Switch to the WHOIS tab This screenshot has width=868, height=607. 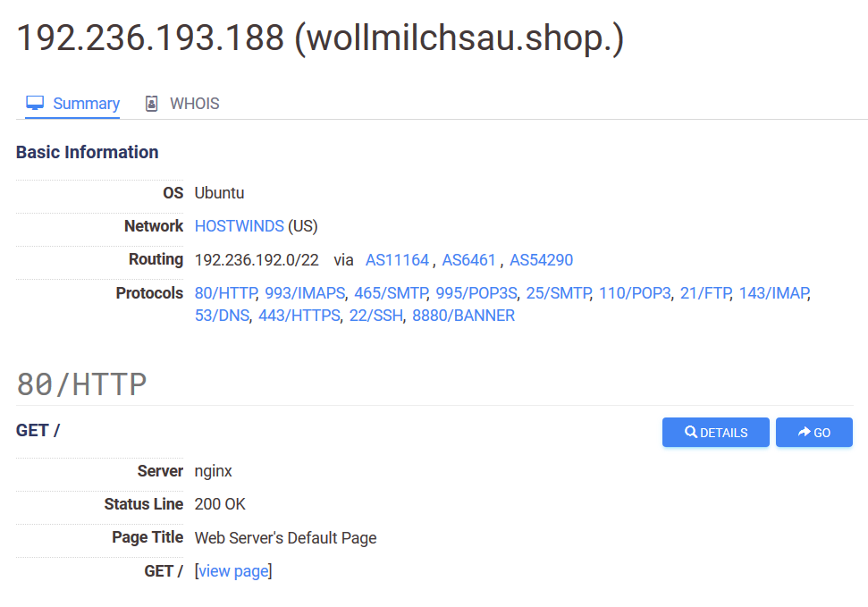coord(194,104)
